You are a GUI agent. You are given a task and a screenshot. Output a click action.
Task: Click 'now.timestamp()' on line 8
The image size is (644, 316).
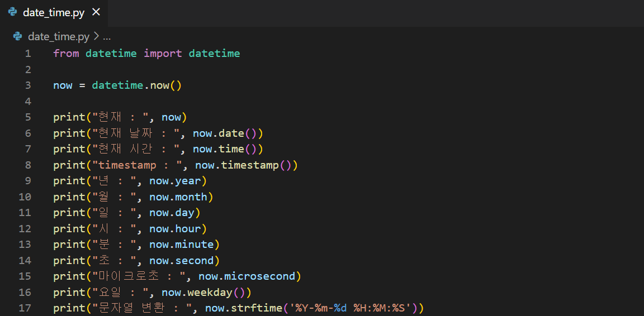pos(243,165)
